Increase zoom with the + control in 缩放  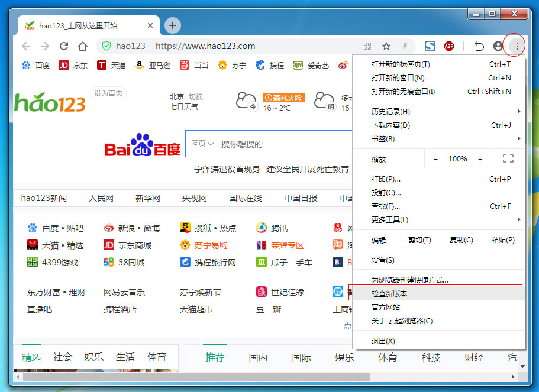pos(480,158)
